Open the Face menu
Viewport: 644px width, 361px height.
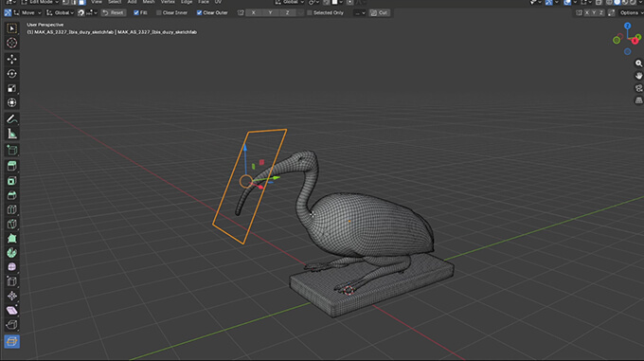[x=204, y=2]
